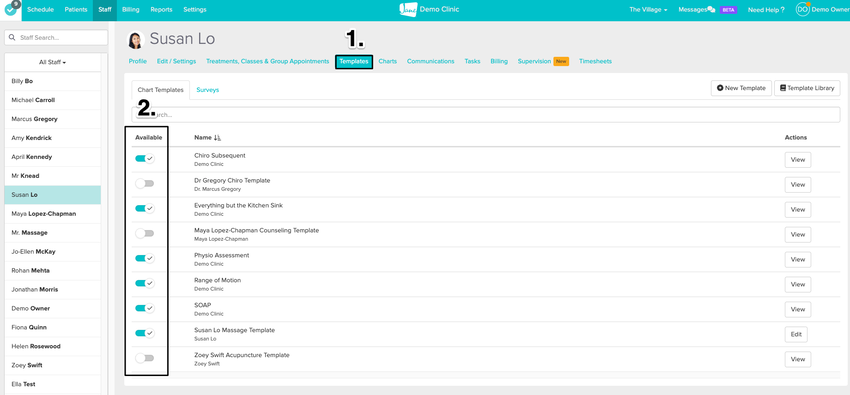Viewport: 850px width, 395px height.
Task: Open Messages in the top bar
Action: [x=693, y=10]
